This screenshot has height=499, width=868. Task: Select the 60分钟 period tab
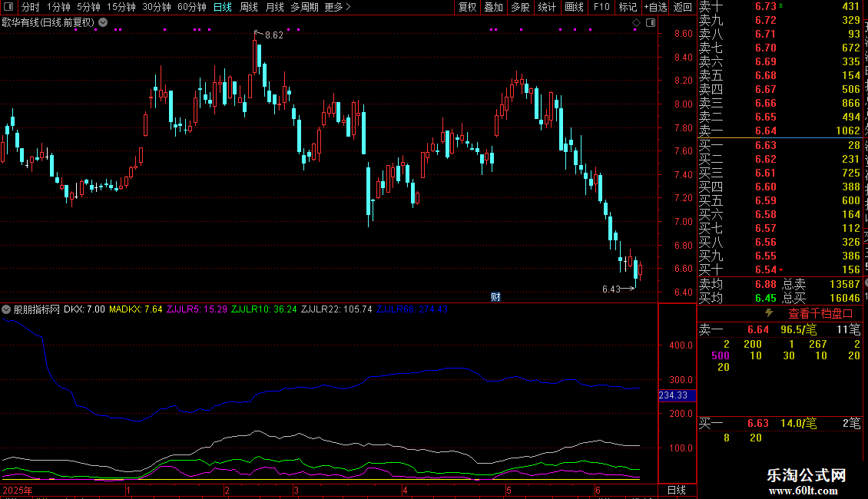(x=191, y=7)
